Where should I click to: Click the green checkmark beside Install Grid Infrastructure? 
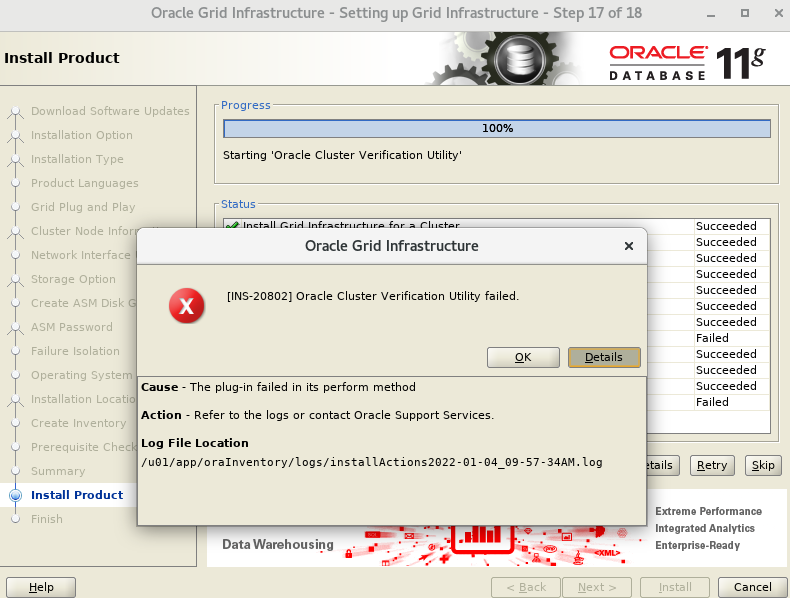232,226
